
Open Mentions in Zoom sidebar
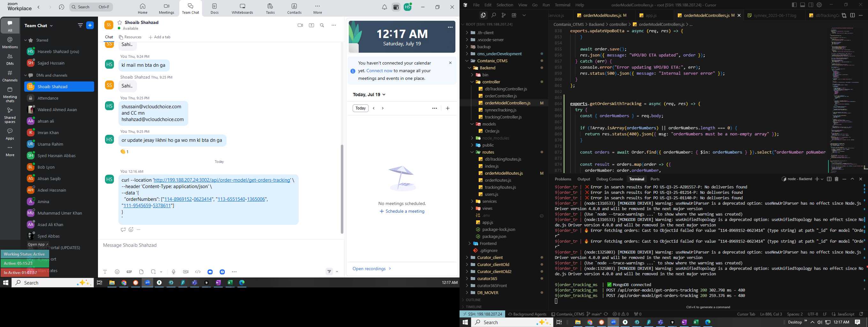pos(10,43)
